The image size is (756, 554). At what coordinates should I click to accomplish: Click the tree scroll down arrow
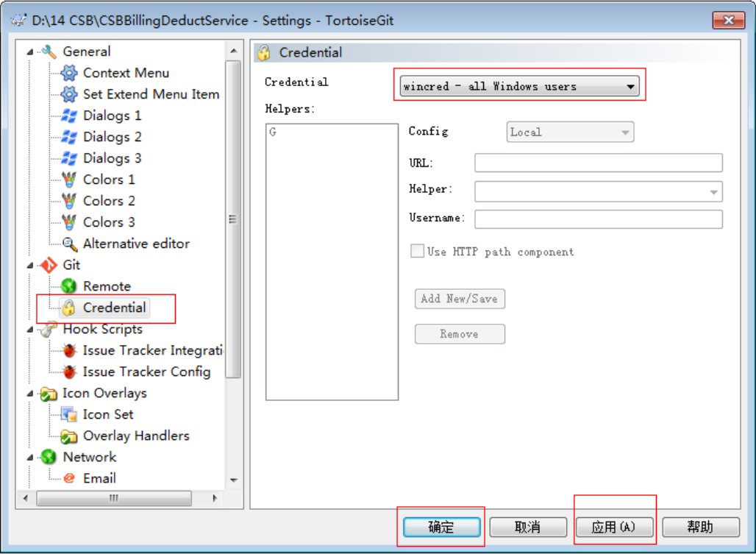point(234,480)
